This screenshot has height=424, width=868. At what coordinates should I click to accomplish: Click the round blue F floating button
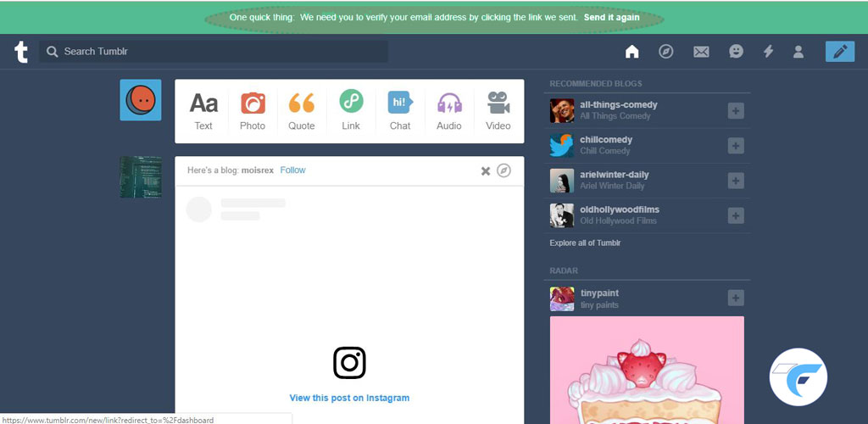click(x=798, y=377)
